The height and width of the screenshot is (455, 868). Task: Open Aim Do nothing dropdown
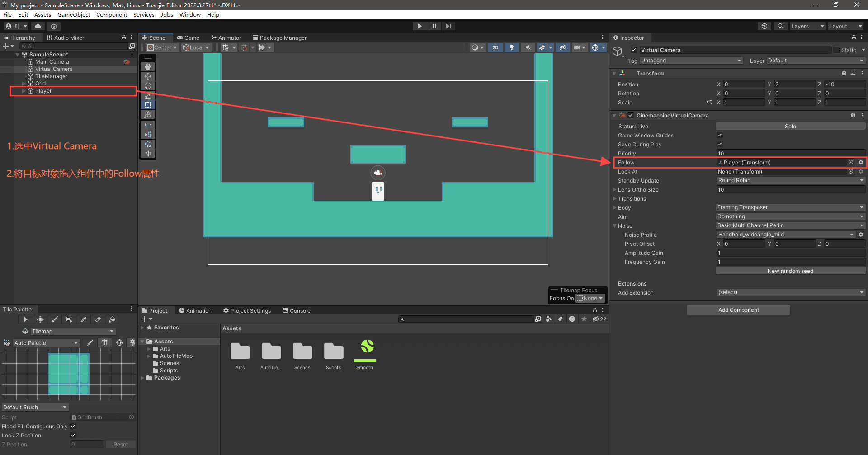click(x=791, y=216)
